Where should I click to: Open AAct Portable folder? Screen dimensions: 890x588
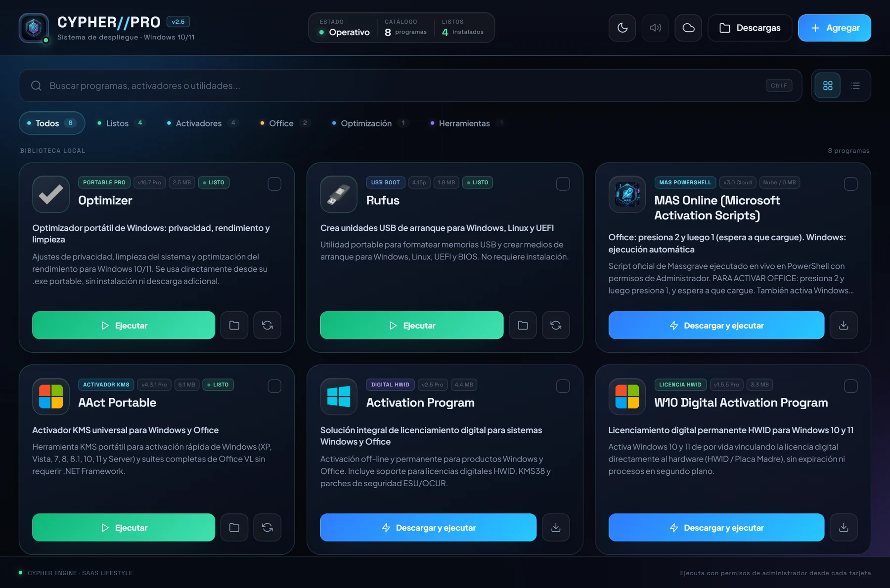[234, 527]
